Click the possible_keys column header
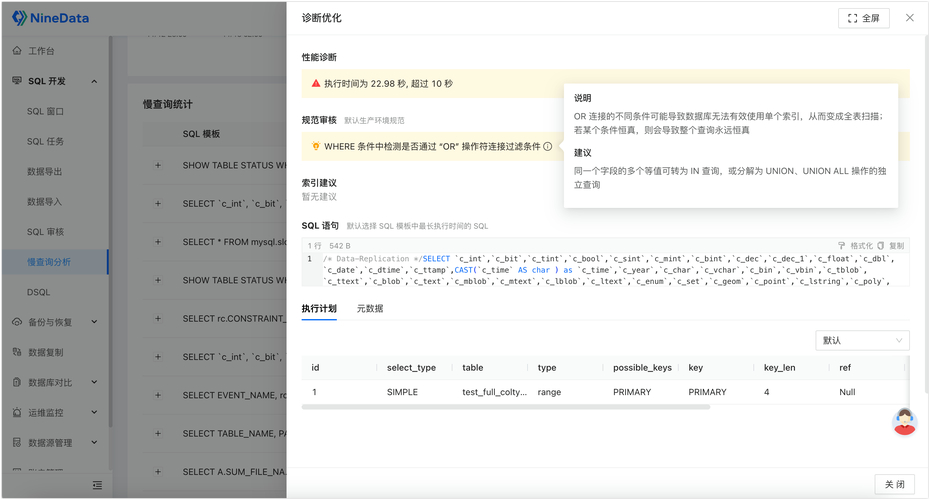Screen dimensions: 930x500 click(x=642, y=368)
